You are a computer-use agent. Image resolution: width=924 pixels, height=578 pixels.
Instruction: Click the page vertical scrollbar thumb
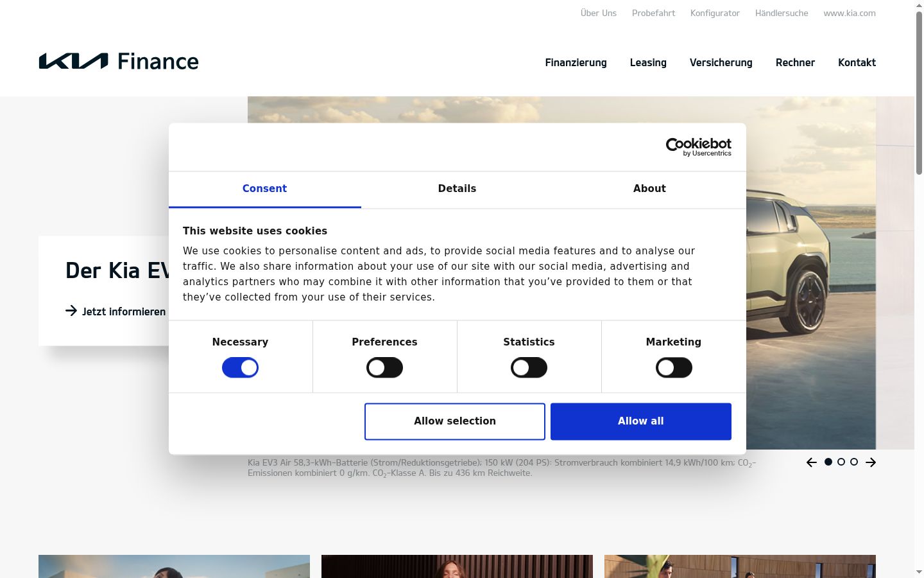[x=919, y=93]
